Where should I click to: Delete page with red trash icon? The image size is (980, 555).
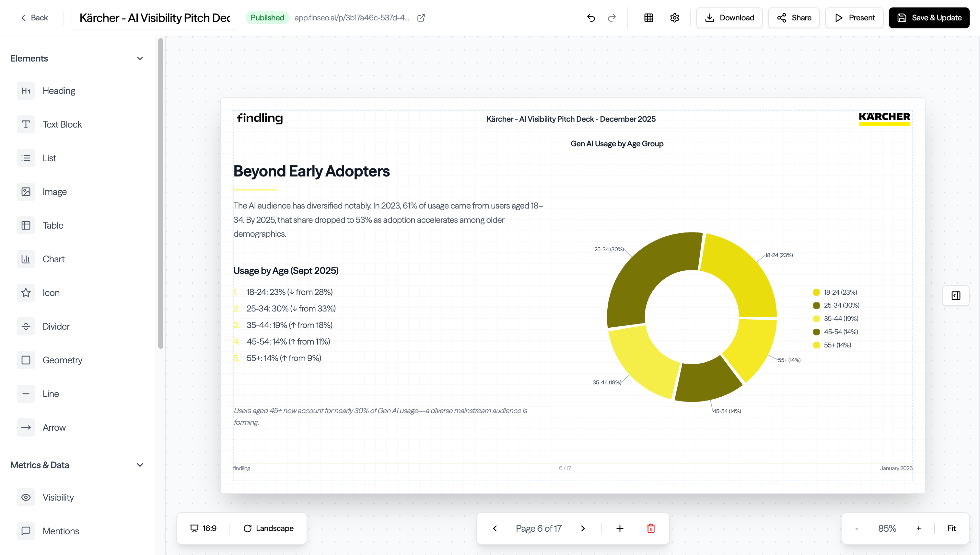(651, 528)
